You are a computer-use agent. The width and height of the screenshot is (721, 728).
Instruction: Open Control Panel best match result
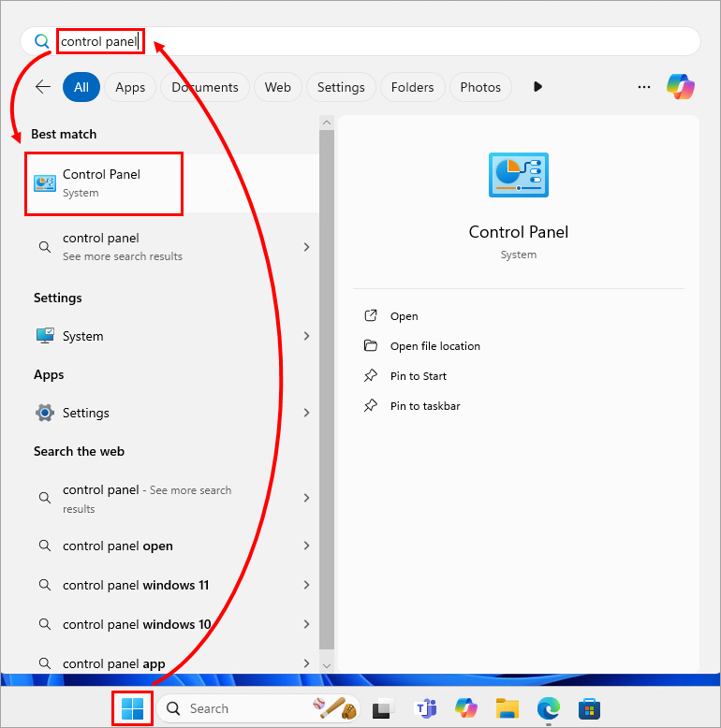coord(103,182)
